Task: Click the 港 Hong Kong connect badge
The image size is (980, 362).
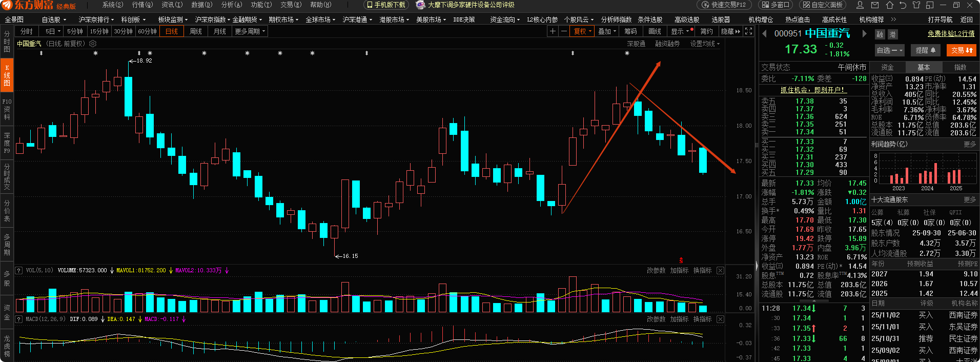Action: click(892, 34)
